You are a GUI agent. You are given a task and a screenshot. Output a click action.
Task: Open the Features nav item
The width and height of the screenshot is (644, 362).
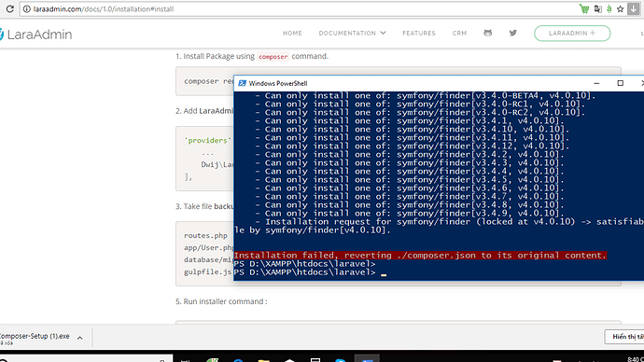tap(418, 33)
